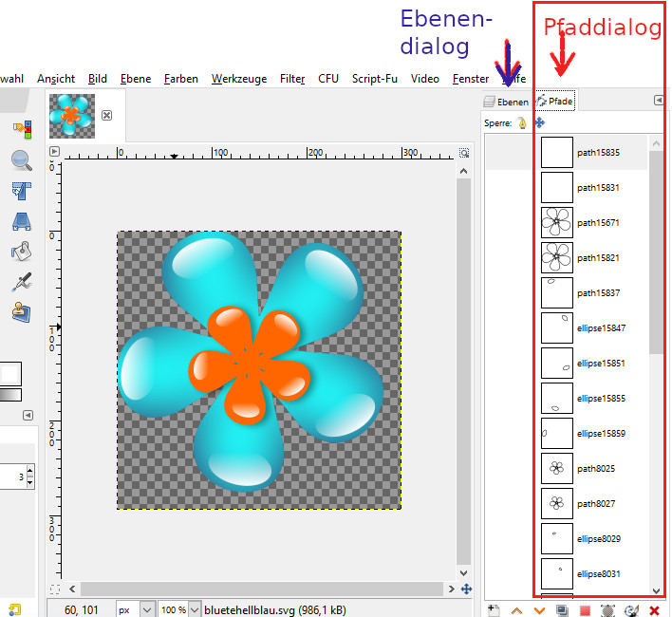Select the path15671 thumbnail
Viewport: 672px width, 617px height.
[557, 223]
